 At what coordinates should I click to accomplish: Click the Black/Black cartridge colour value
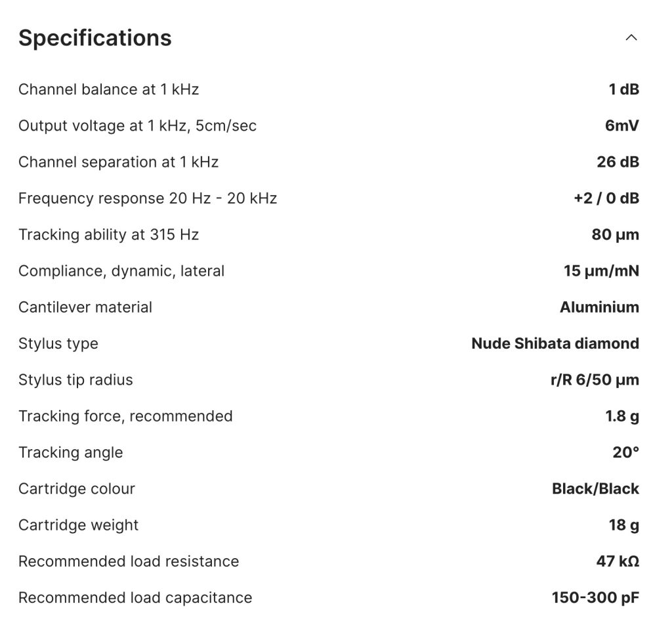(596, 488)
